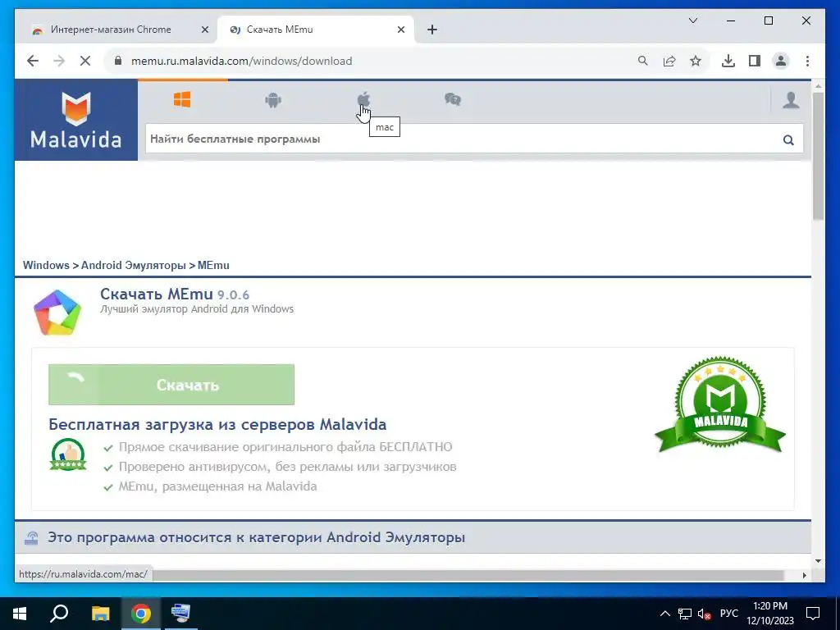The image size is (840, 630).
Task: Click the scrollbar down arrow
Action: click(818, 561)
